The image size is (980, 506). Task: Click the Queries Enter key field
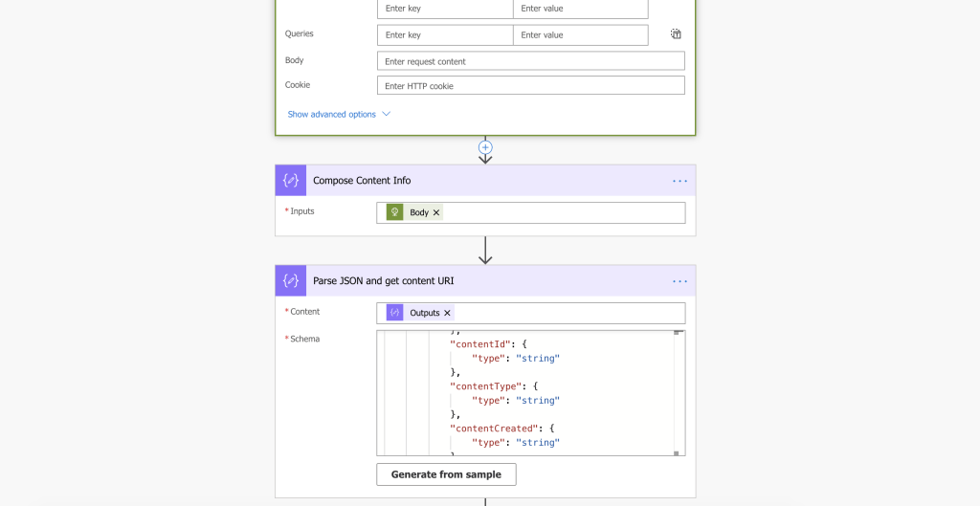[444, 35]
